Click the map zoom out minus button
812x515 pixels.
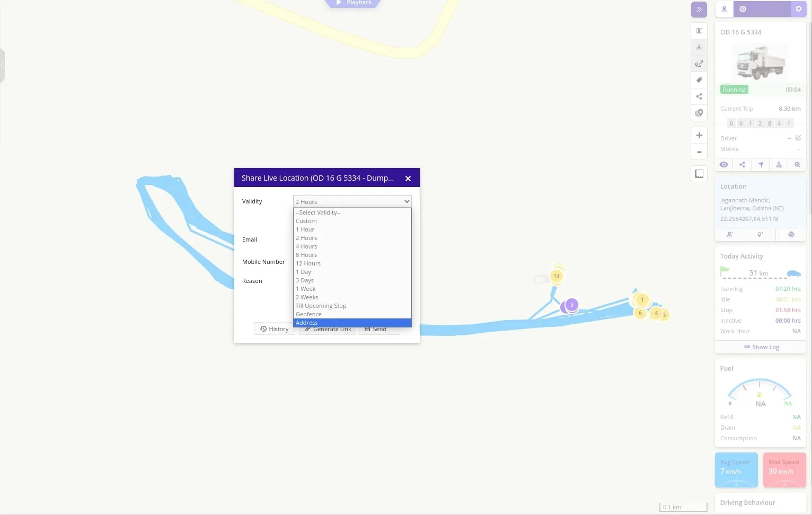coord(699,152)
